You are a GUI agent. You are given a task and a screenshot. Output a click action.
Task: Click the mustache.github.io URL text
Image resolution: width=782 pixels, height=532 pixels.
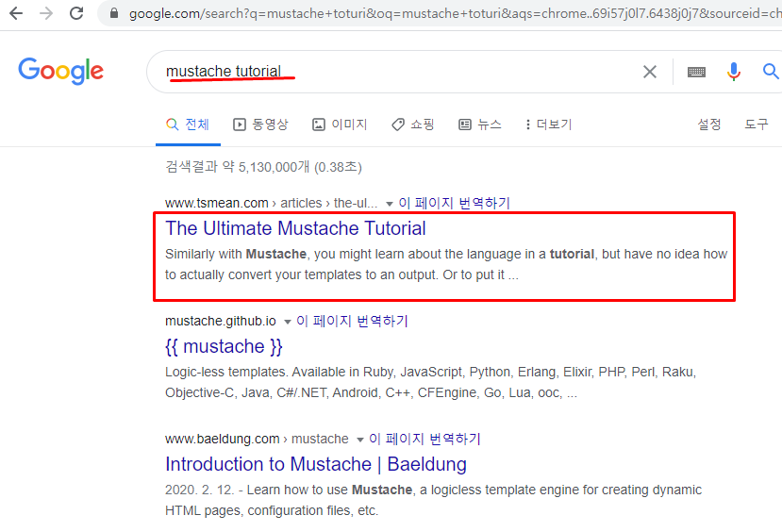(221, 321)
